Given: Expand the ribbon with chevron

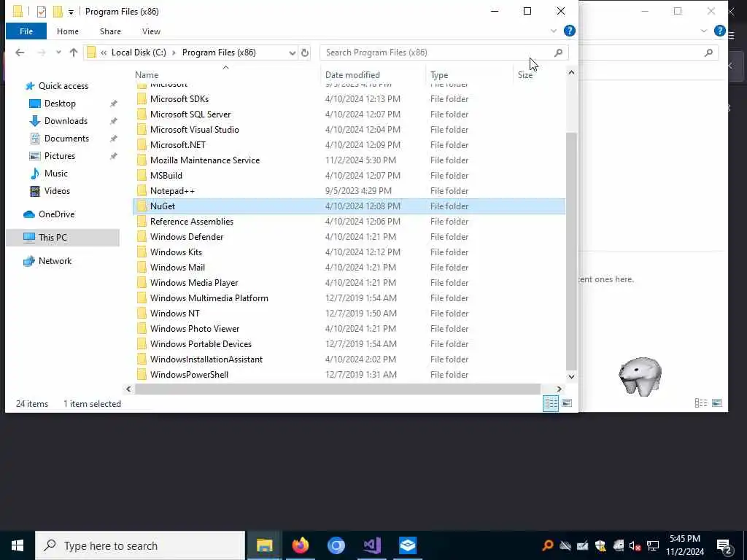Looking at the screenshot, I should pyautogui.click(x=554, y=31).
